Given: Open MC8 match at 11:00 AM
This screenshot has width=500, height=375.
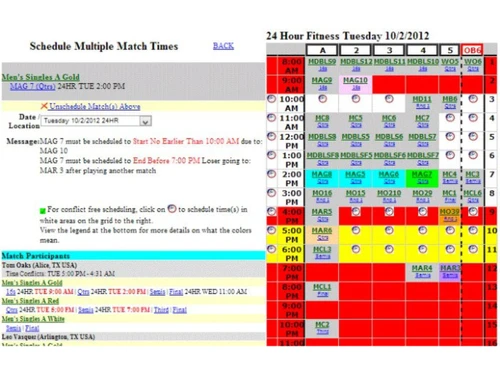Looking at the screenshot, I should [x=322, y=118].
